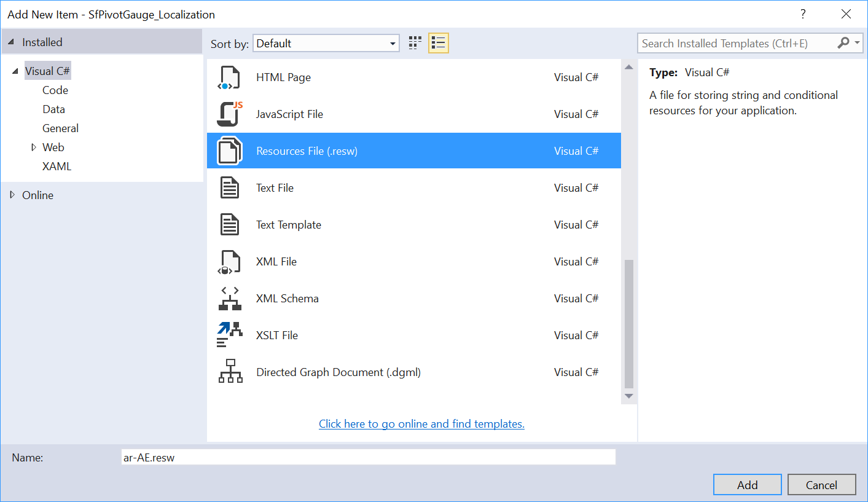Image resolution: width=868 pixels, height=502 pixels.
Task: Close the Add New Item dialog
Action: click(846, 14)
